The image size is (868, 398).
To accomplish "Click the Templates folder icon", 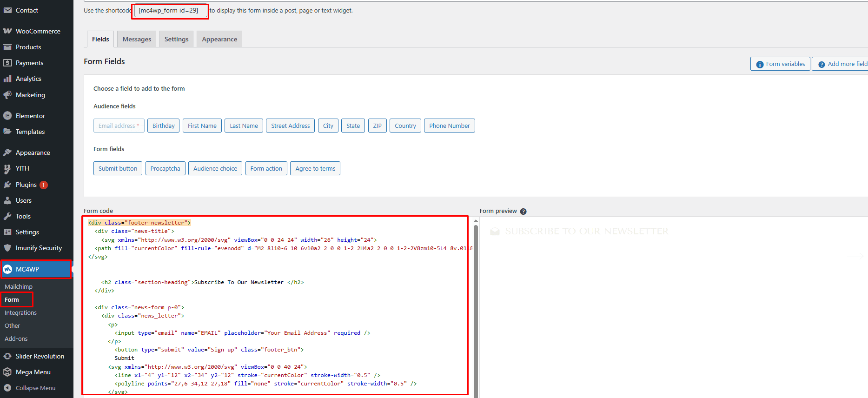I will point(7,132).
